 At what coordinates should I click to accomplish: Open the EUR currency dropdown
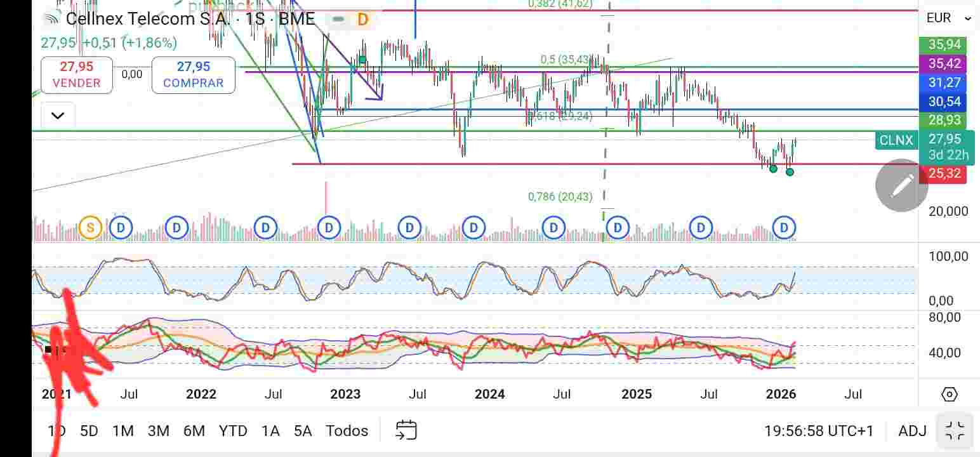pyautogui.click(x=948, y=18)
